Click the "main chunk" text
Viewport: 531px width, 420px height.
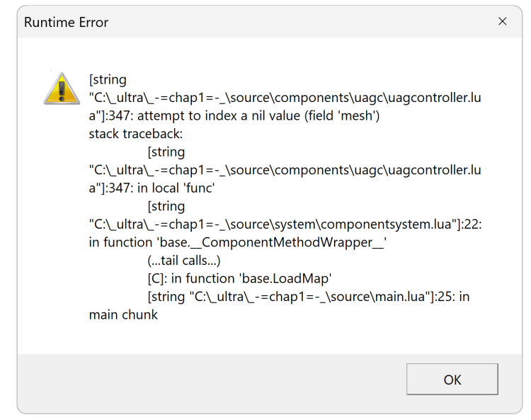[x=123, y=315]
